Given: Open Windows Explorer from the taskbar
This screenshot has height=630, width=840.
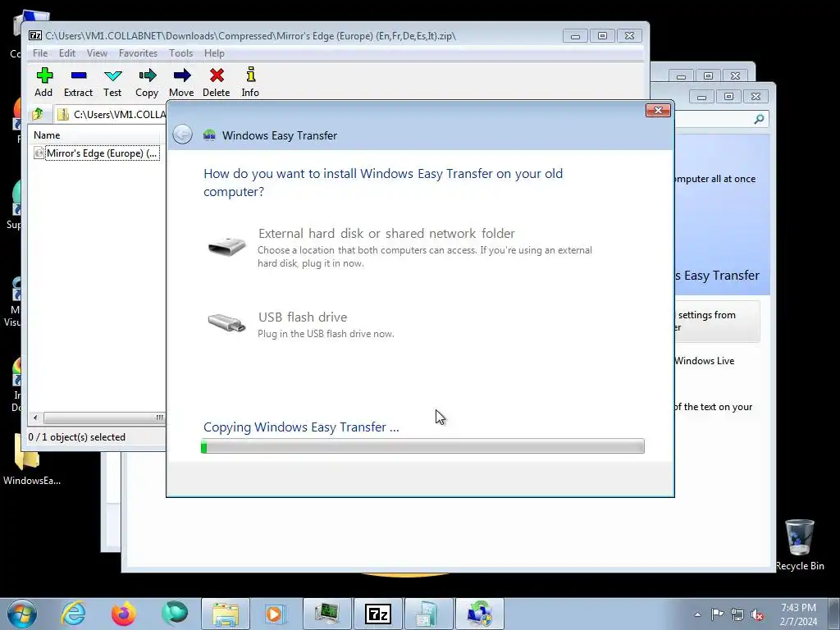Looking at the screenshot, I should [x=226, y=614].
